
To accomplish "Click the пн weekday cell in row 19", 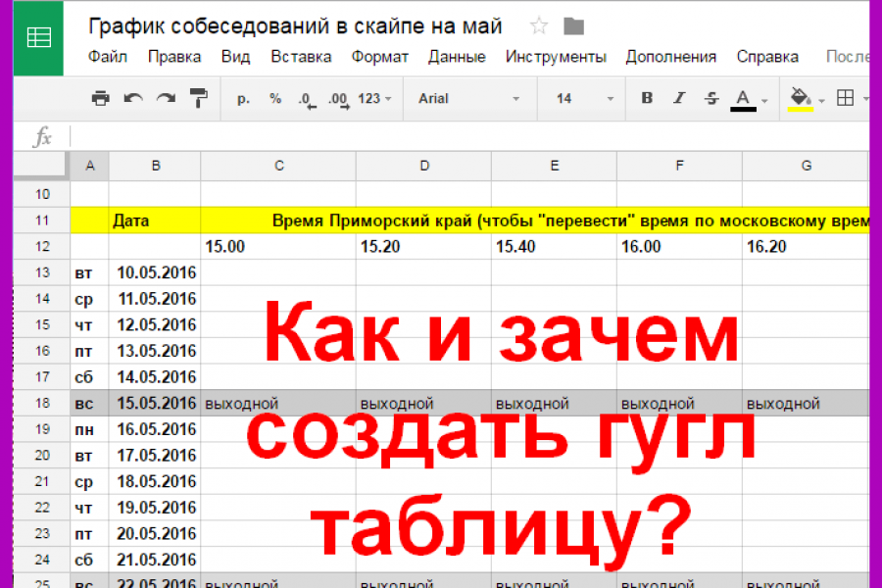I will [89, 429].
